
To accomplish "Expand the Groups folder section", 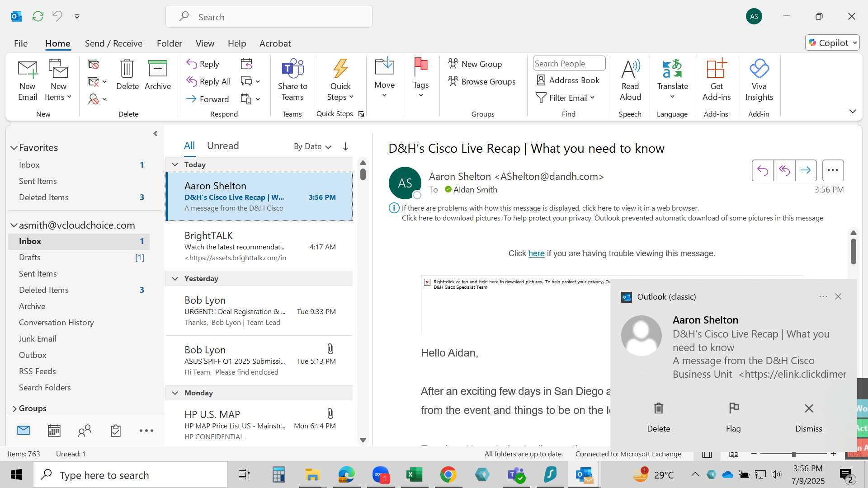I will (14, 408).
